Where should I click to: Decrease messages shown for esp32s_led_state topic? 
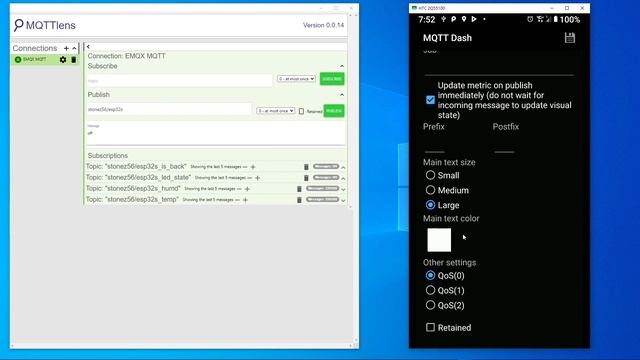(x=250, y=178)
